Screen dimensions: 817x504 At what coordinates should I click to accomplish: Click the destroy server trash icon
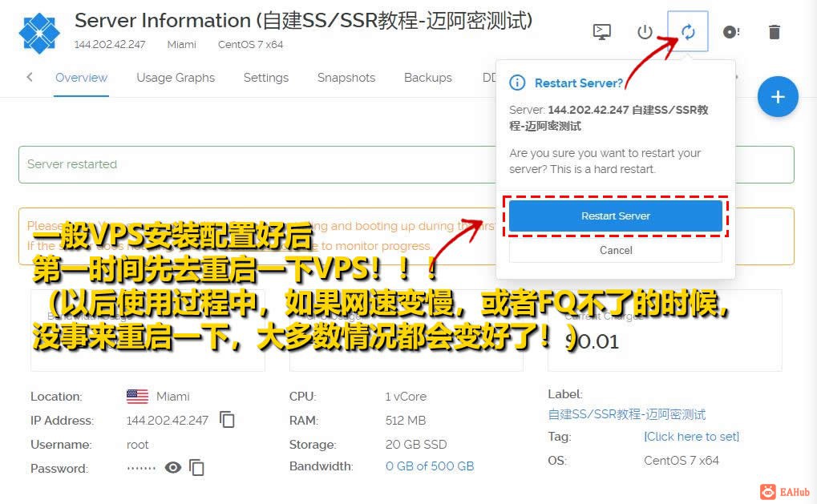click(775, 32)
